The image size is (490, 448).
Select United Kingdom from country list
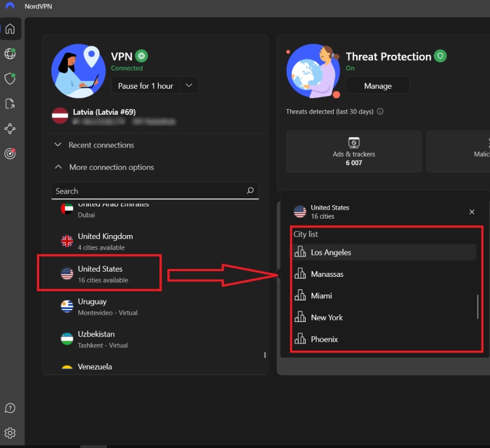[x=155, y=242]
